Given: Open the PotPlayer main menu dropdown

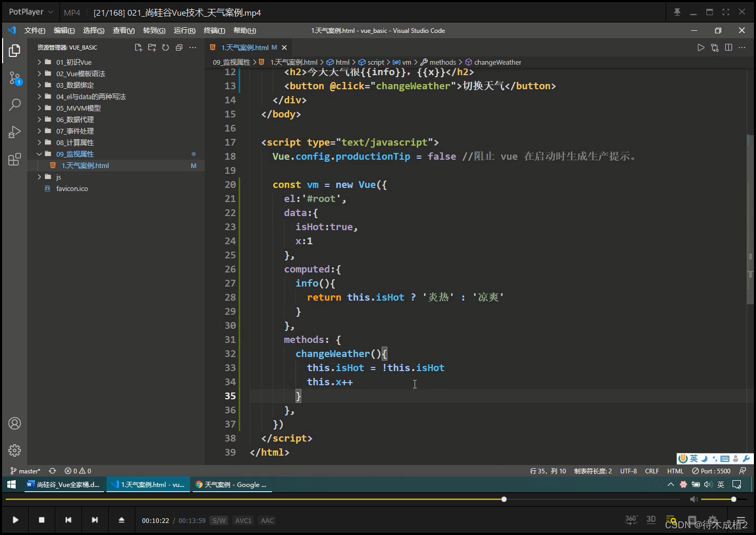Looking at the screenshot, I should coord(31,12).
